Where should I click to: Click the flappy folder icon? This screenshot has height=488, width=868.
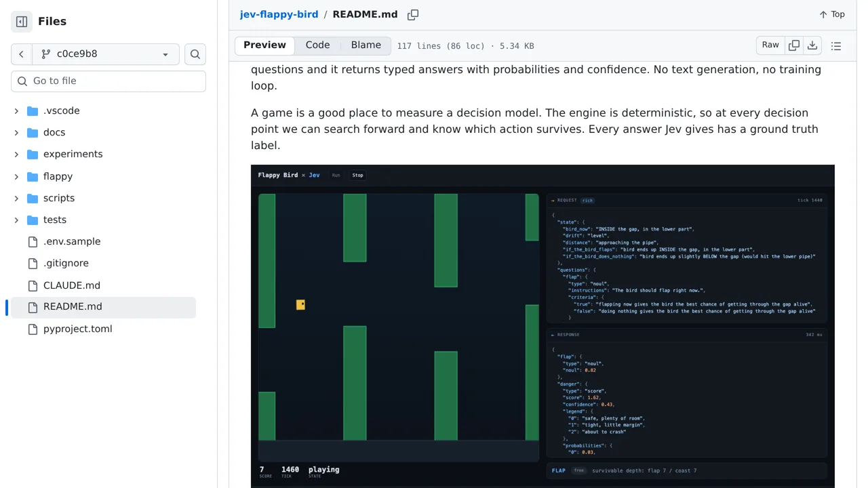(33, 176)
